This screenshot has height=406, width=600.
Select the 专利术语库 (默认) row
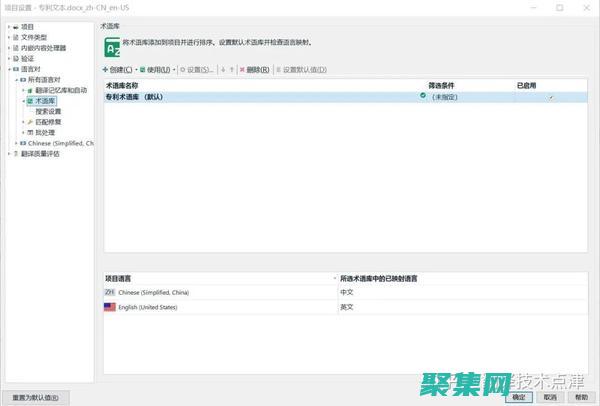click(x=346, y=97)
